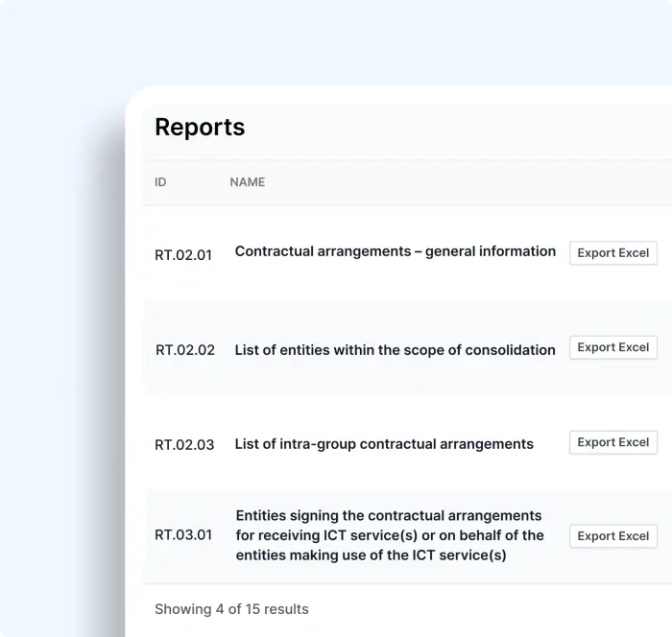Open 'Contractual arrangements – general information' report
The height and width of the screenshot is (637, 672).
[395, 251]
